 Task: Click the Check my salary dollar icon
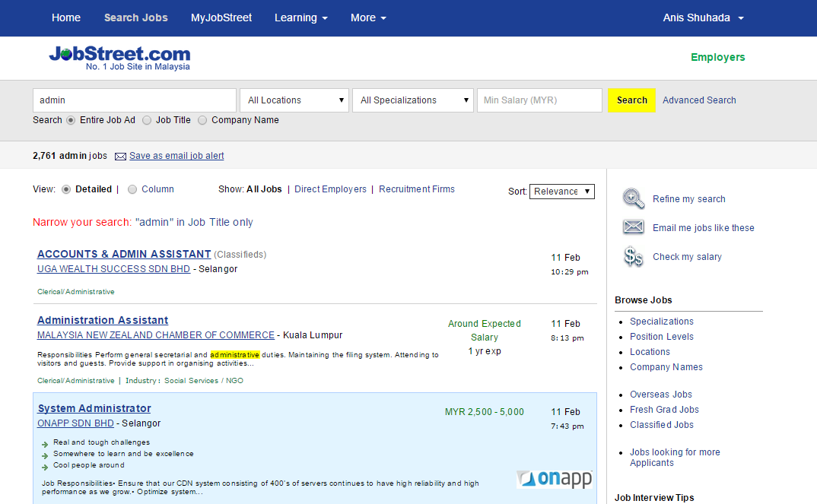tap(633, 256)
